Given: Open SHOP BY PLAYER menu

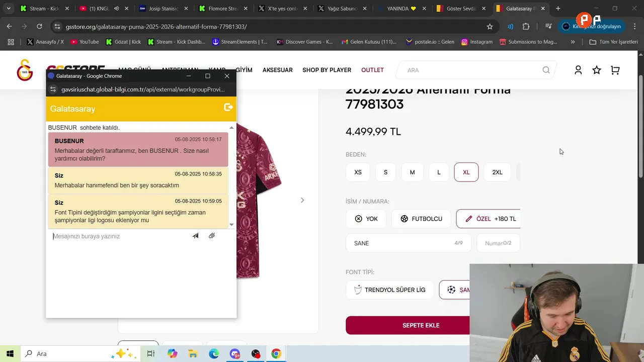Looking at the screenshot, I should pyautogui.click(x=327, y=70).
